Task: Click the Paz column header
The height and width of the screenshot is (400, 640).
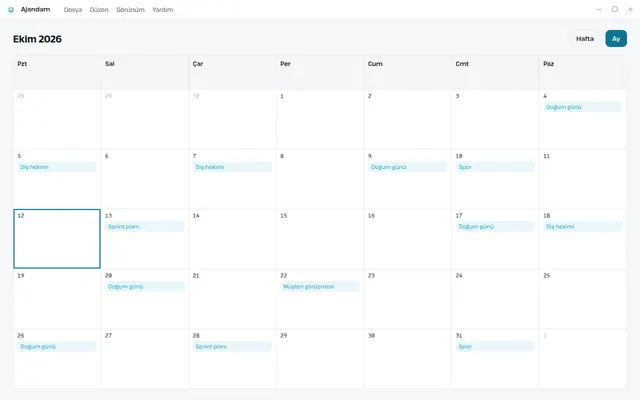Action: coord(582,73)
